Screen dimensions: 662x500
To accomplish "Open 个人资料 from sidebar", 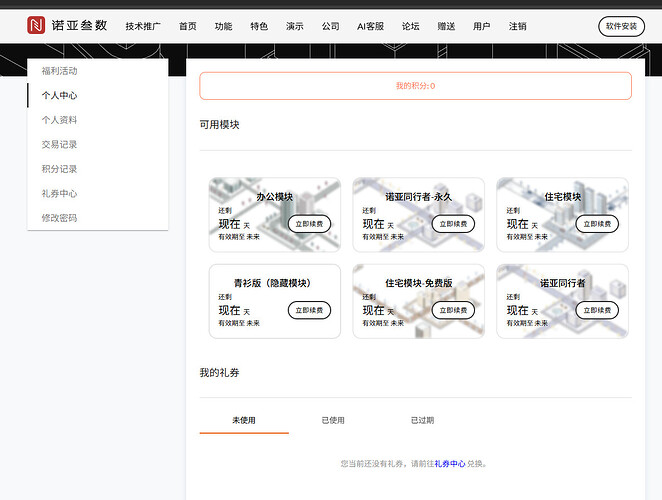I will point(59,120).
